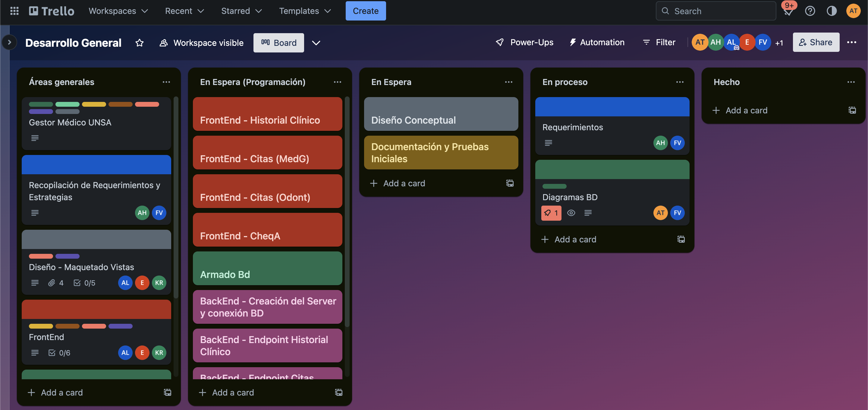Viewport: 868px width, 410px height.
Task: Open the Automation menu
Action: [x=597, y=43]
